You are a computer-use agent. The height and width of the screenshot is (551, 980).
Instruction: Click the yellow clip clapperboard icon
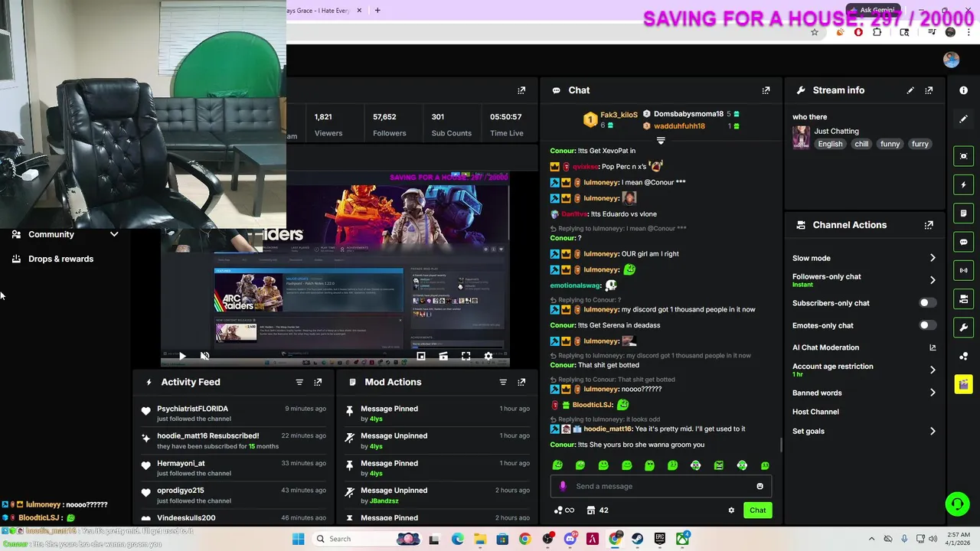963,384
